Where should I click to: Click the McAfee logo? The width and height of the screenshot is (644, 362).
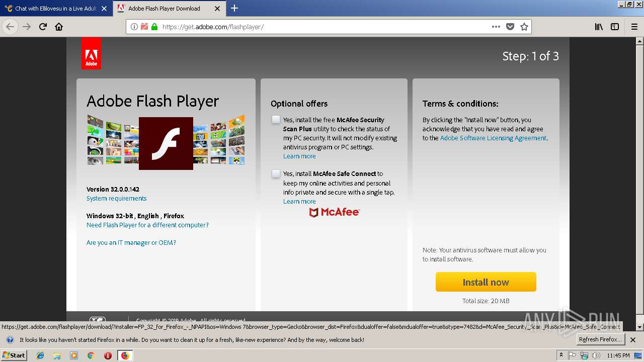[334, 213]
